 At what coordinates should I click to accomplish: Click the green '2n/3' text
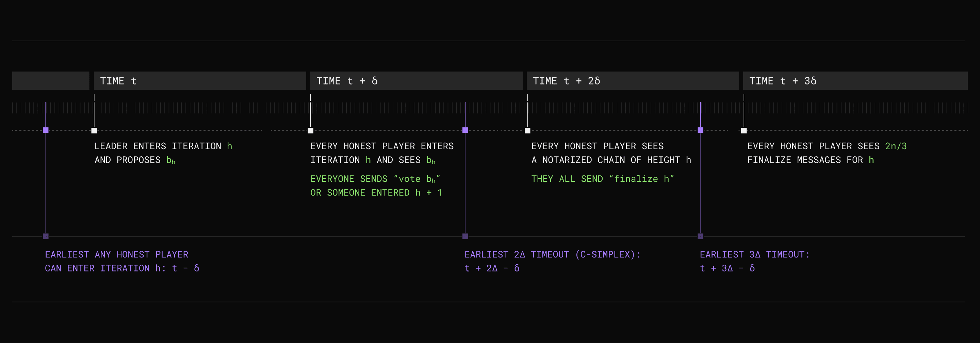pos(896,146)
